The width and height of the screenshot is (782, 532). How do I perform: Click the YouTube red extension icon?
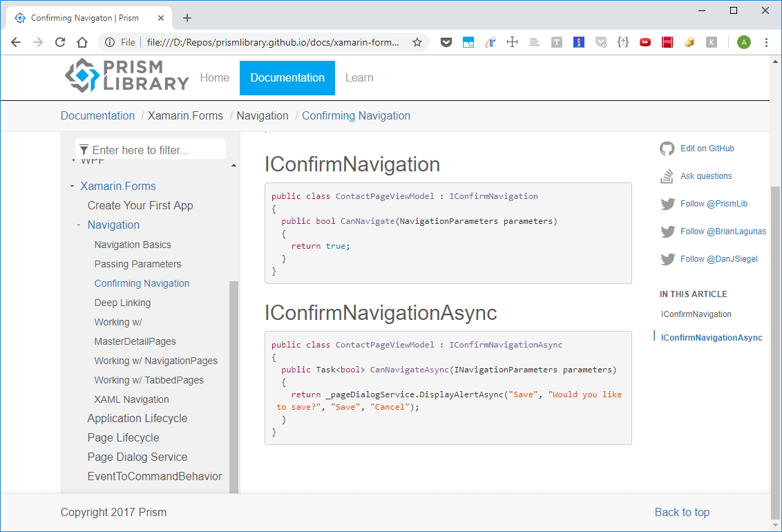(645, 42)
